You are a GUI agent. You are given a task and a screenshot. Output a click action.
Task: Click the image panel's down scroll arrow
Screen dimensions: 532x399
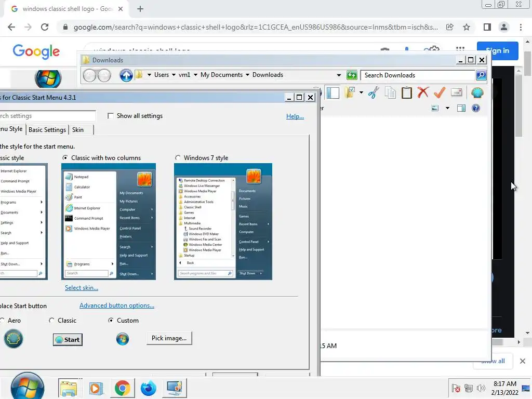(528, 333)
